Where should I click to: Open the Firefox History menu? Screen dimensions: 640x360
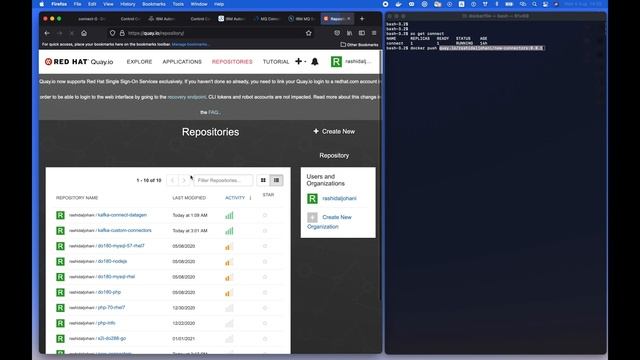pos(128,4)
